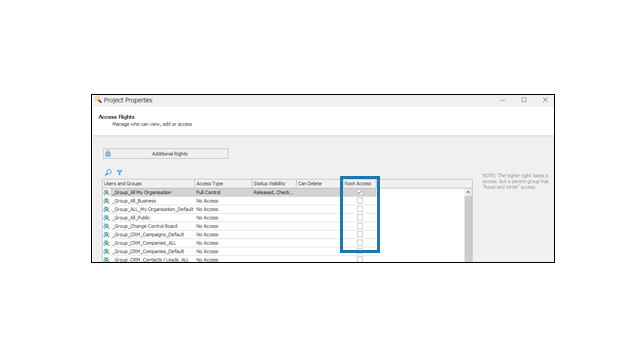Viewport: 640px width, 360px height.
Task: Click the _Group_All My Organisation group icon
Action: coord(107,192)
